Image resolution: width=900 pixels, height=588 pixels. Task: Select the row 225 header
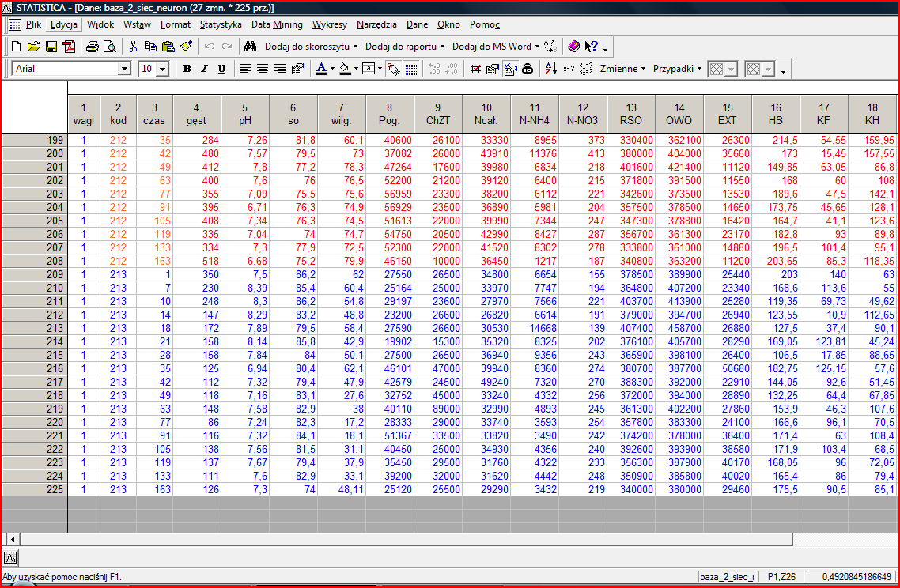coord(35,489)
